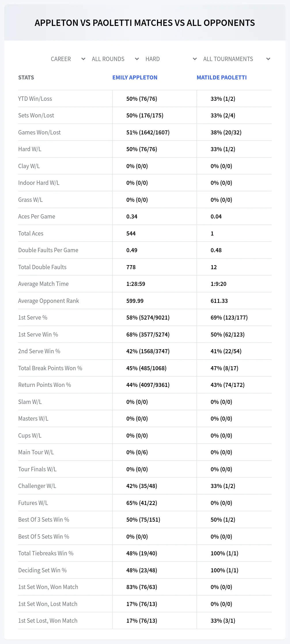Click Appleton's Futures W/L value
The image size is (290, 644).
point(142,503)
